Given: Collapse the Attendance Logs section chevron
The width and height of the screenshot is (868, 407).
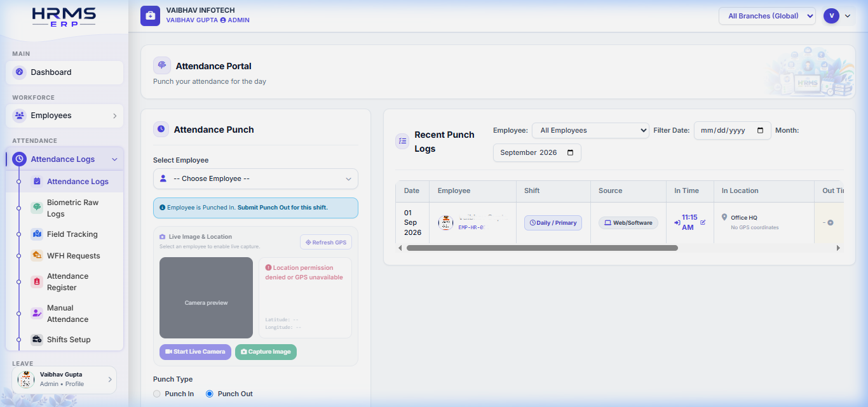Looking at the screenshot, I should click(114, 159).
